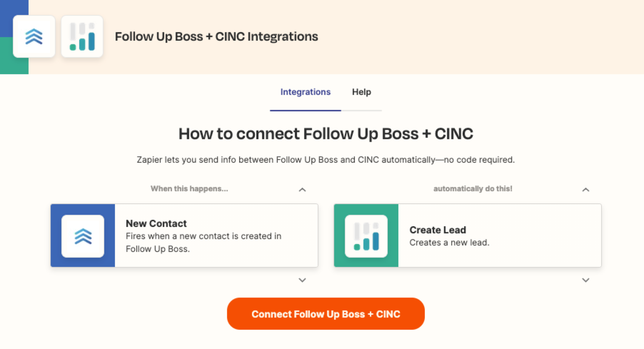Screen dimensions: 644x349
Task: Click the New Contact title text
Action: click(156, 223)
